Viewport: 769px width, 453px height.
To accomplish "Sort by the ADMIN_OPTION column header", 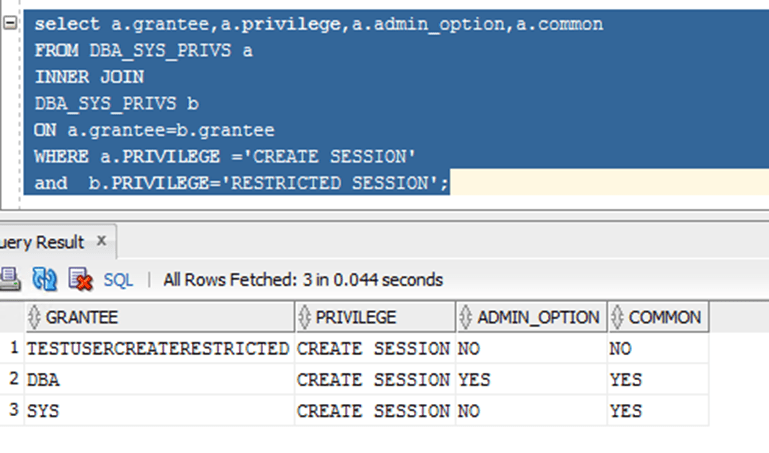I will (538, 318).
